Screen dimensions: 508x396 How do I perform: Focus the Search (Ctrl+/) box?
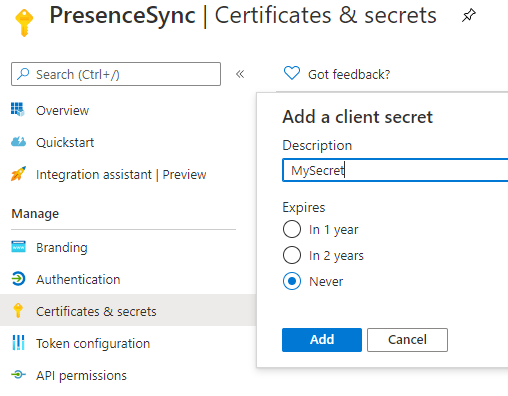(116, 74)
